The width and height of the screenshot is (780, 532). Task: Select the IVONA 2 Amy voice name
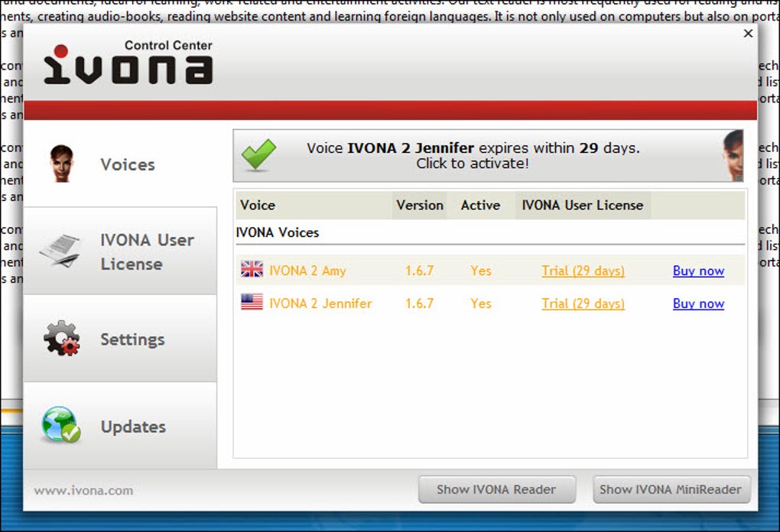click(307, 271)
